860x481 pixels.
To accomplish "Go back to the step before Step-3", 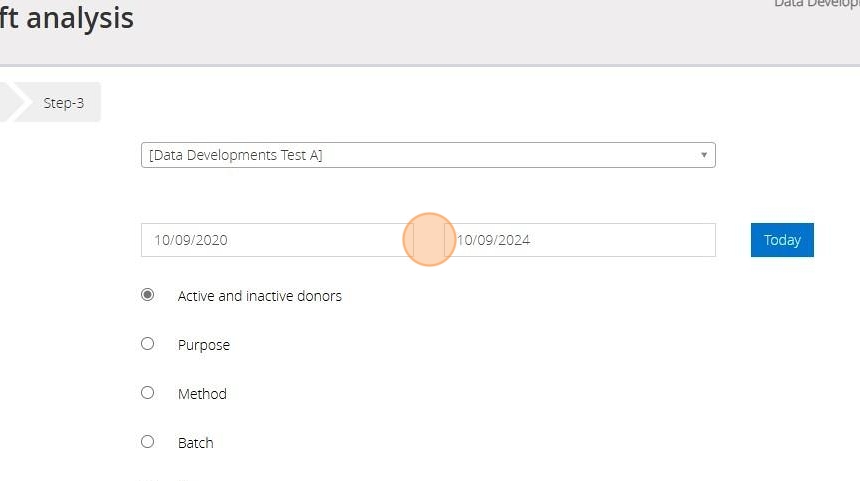I will point(5,103).
